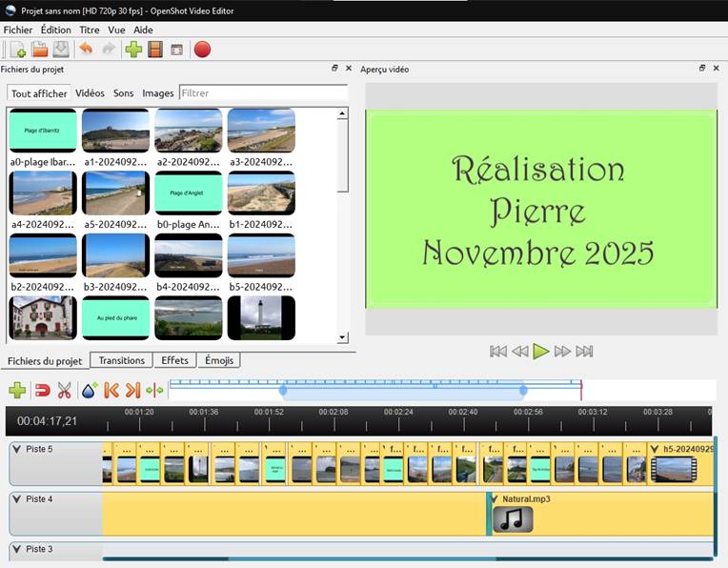Click the right handle of zoom slider
Image resolution: width=728 pixels, height=568 pixels.
pyautogui.click(x=523, y=390)
